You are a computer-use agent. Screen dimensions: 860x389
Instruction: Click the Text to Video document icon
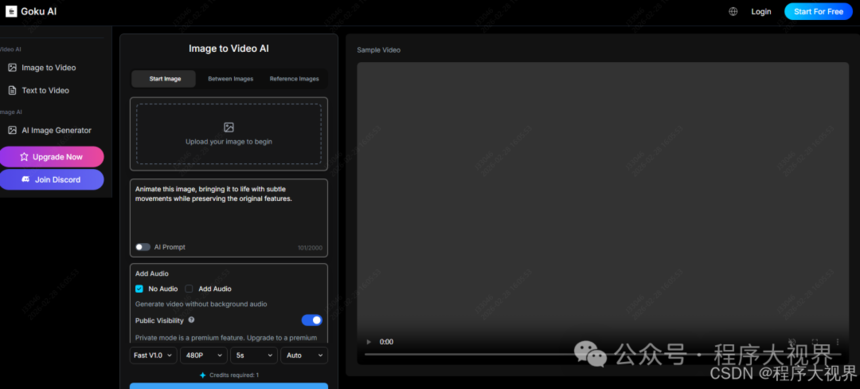coord(12,91)
